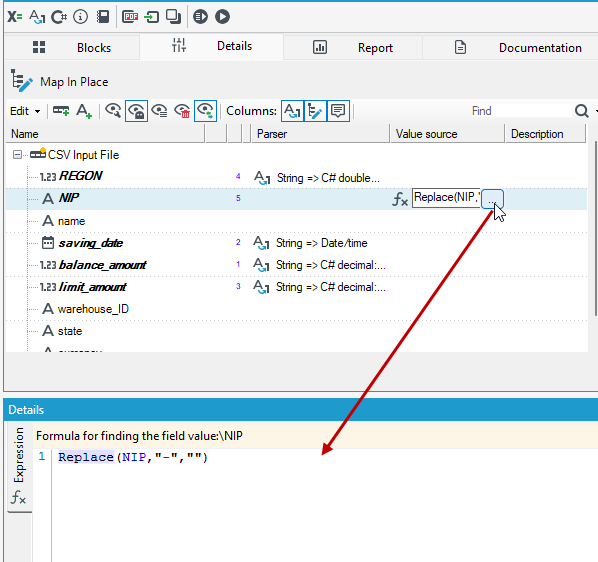
Task: Toggle the Parser column visibility button
Action: [293, 111]
